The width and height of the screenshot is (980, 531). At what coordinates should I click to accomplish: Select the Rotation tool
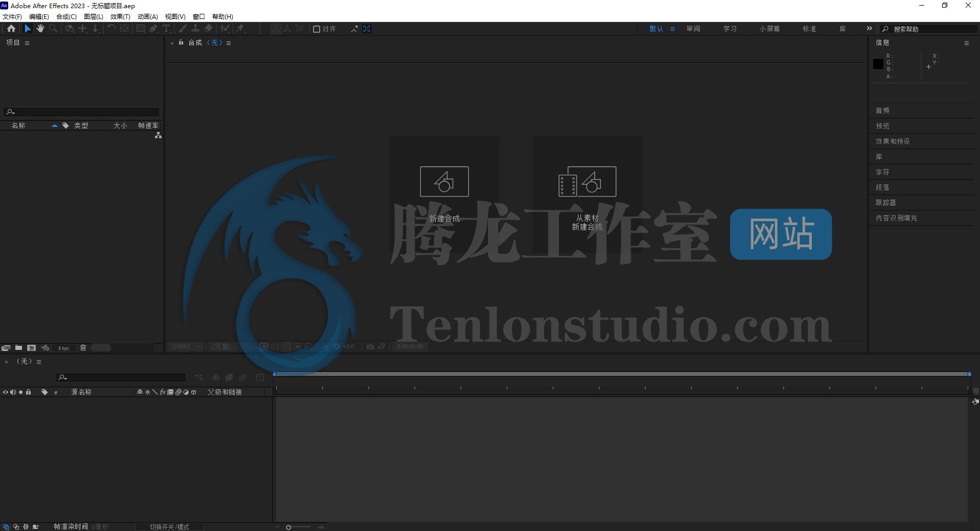coord(111,29)
